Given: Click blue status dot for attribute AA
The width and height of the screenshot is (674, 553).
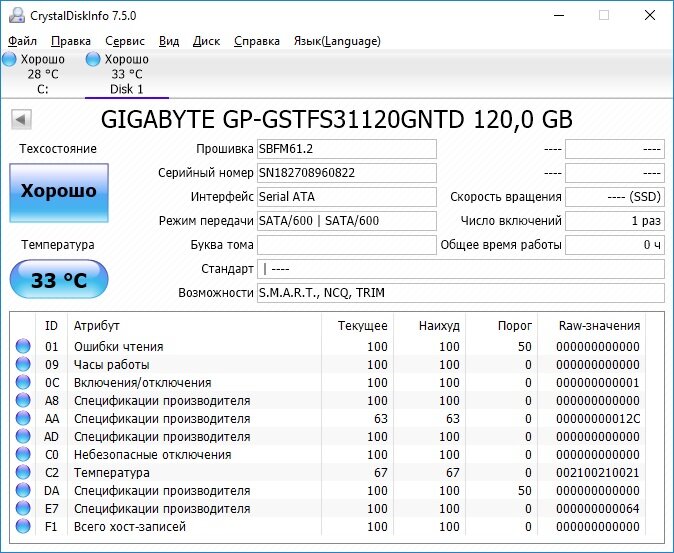Looking at the screenshot, I should click(23, 419).
